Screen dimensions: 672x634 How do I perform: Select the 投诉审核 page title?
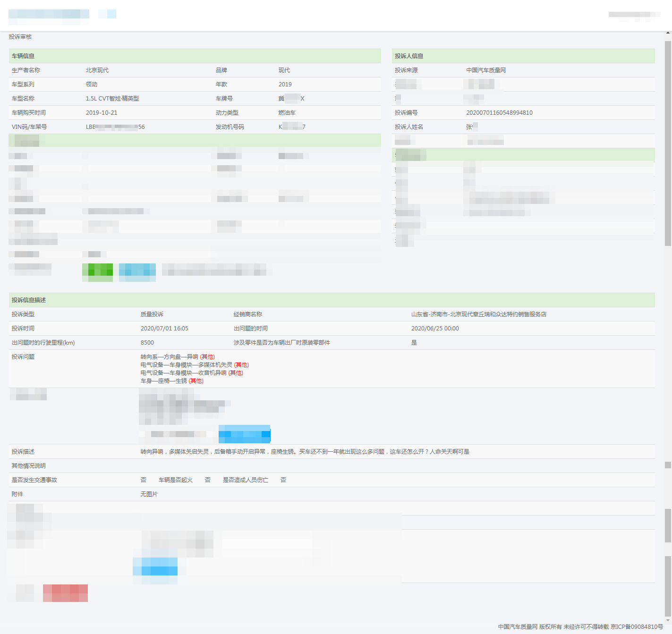point(20,37)
